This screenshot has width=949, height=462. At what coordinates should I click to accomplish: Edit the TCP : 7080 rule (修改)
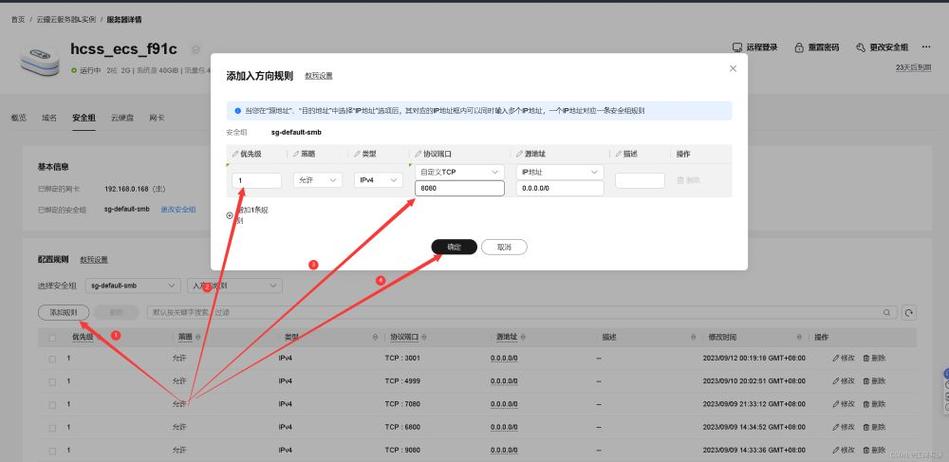click(844, 404)
